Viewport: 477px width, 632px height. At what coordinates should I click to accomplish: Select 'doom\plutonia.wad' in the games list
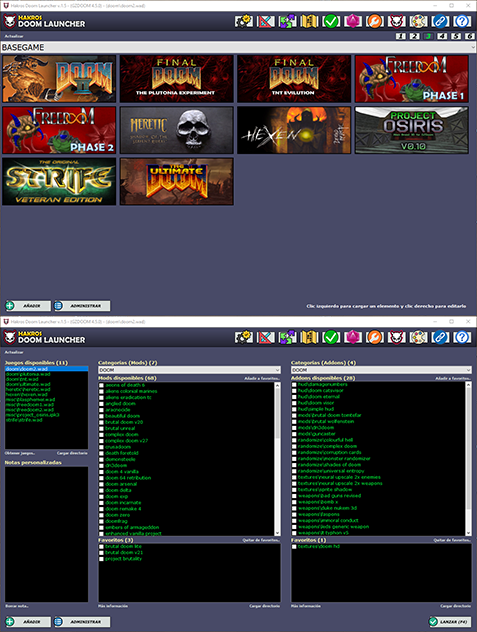28,374
